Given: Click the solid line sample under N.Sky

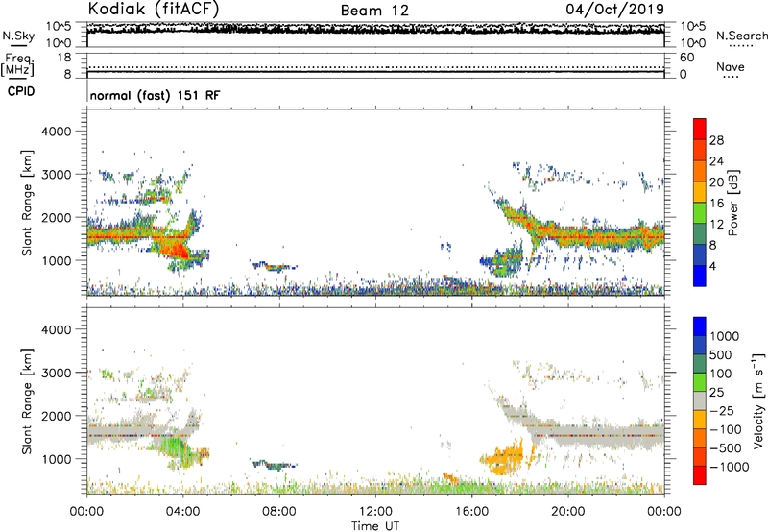Looking at the screenshot, I should coord(18,45).
